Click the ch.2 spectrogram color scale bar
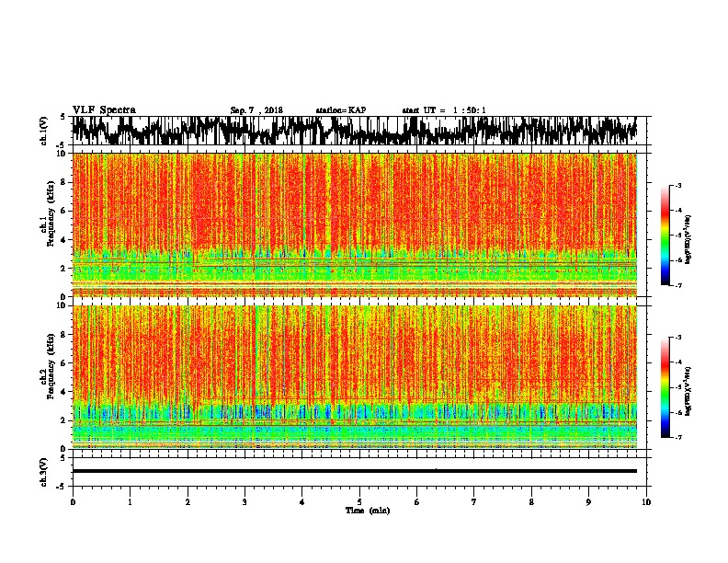This screenshot has height=563, width=728. 665,387
